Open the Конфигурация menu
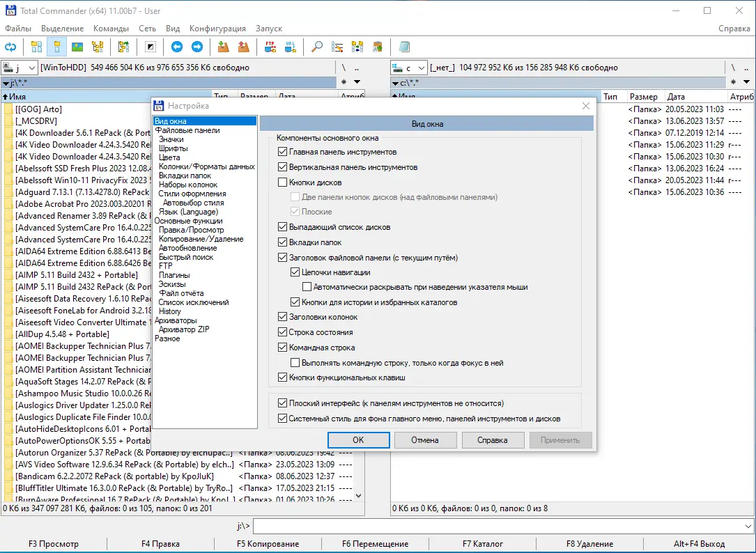Image resolution: width=756 pixels, height=553 pixels. [x=217, y=29]
